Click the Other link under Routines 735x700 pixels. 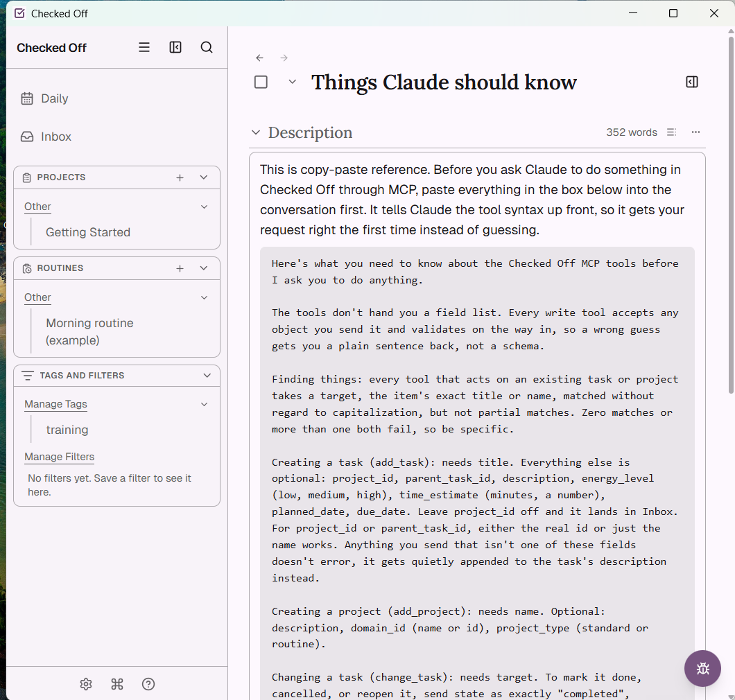coord(37,297)
